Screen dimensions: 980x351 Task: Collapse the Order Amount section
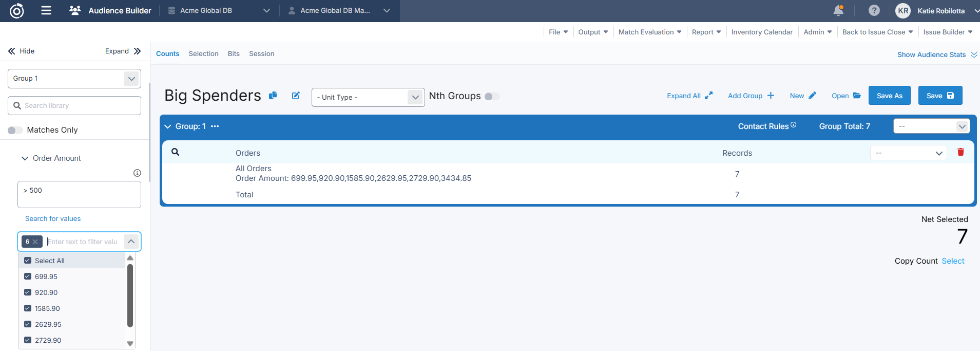(x=25, y=158)
